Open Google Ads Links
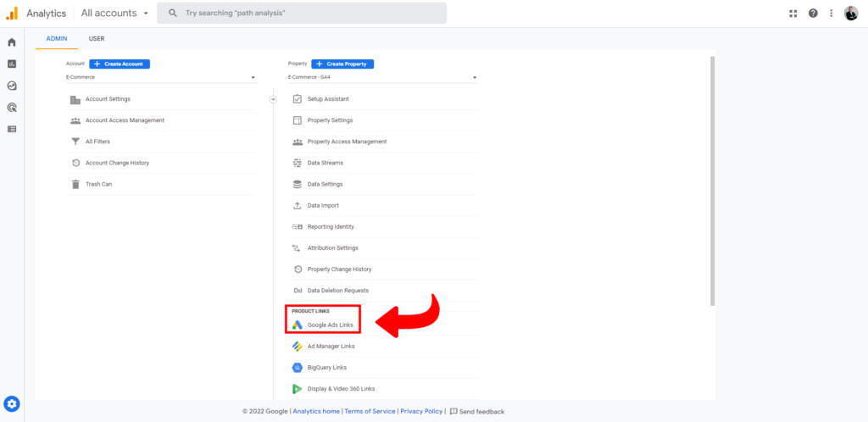Viewport: 868px width, 422px height. pyautogui.click(x=330, y=325)
